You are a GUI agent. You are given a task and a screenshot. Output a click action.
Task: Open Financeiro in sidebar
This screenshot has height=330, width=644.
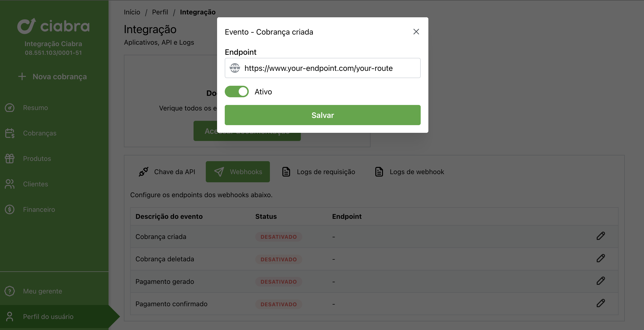coord(39,209)
